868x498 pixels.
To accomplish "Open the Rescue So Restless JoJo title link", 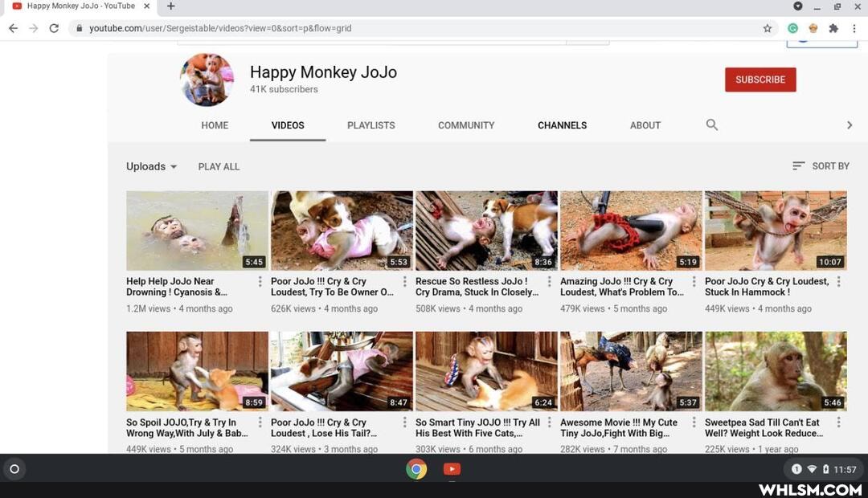I will 477,287.
